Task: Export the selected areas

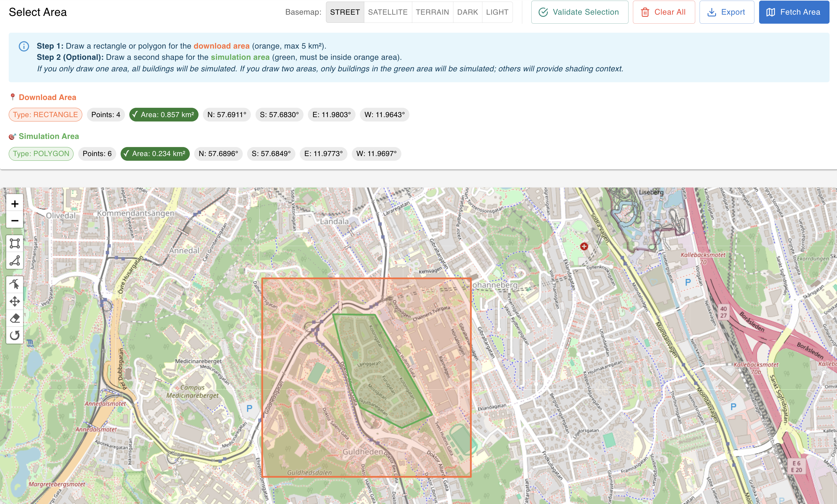Action: click(727, 12)
